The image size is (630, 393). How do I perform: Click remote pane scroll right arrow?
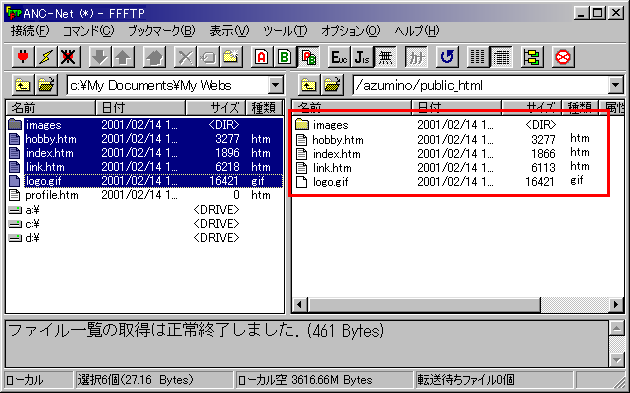(616, 305)
